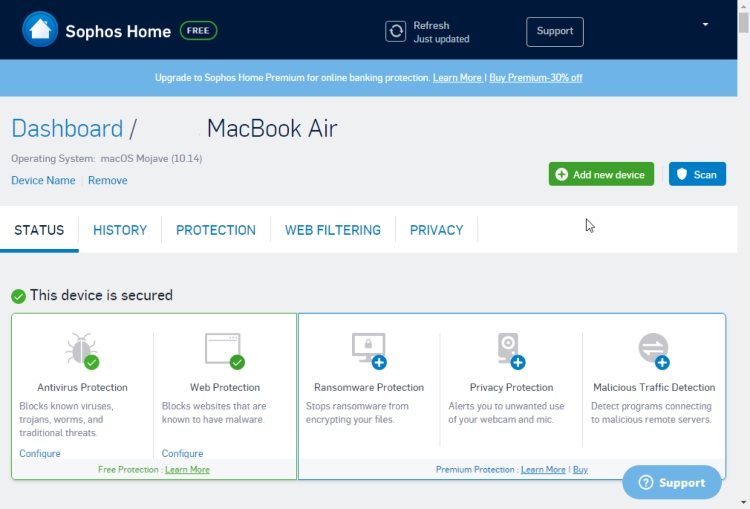
Task: Open Learn More link in upgrade banner
Action: [457, 77]
